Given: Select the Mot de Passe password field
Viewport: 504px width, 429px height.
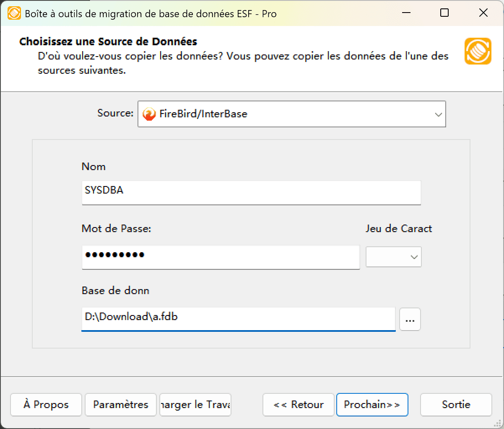Looking at the screenshot, I should coord(221,257).
